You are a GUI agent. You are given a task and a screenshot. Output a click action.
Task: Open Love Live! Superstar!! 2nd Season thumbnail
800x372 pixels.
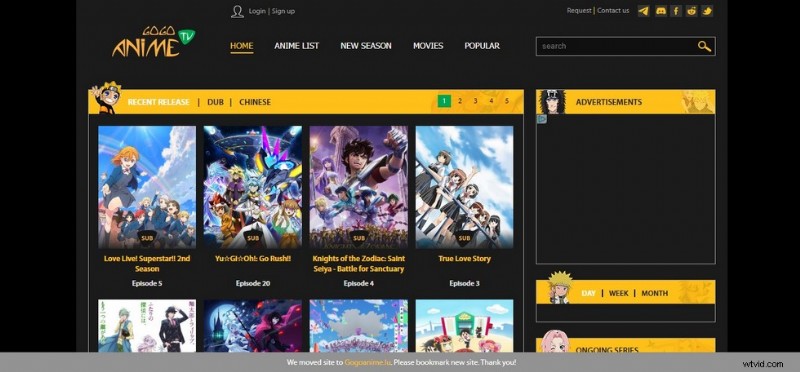click(x=147, y=187)
